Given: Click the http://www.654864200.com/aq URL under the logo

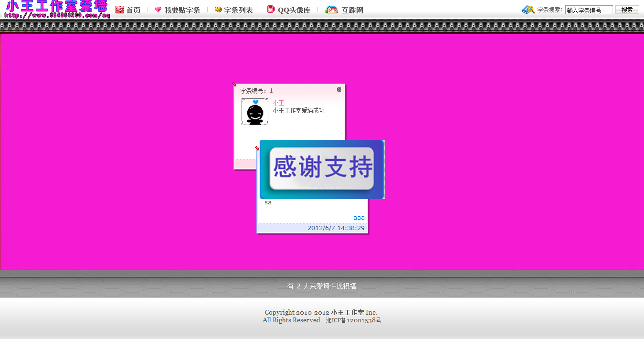Looking at the screenshot, I should 57,15.
